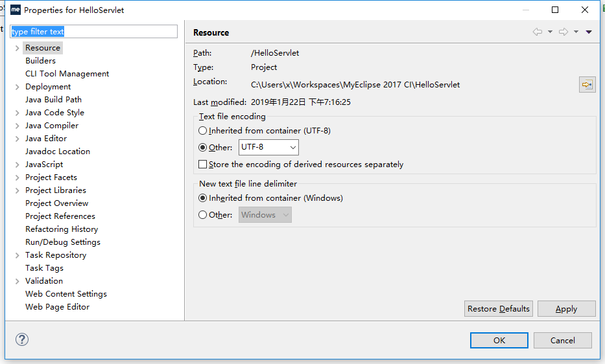This screenshot has height=364, width=605.
Task: Open Web Content Settings page
Action: [66, 294]
